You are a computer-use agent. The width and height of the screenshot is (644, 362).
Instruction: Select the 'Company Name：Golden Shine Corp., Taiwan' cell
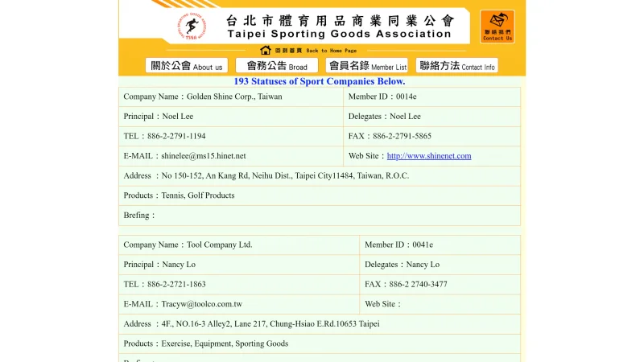(x=231, y=97)
